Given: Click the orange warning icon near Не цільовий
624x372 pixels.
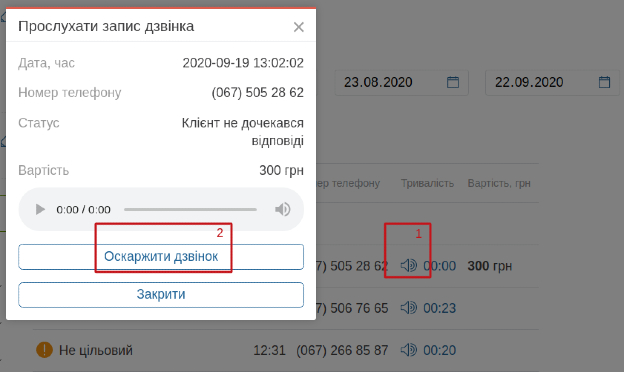Looking at the screenshot, I should [x=44, y=350].
